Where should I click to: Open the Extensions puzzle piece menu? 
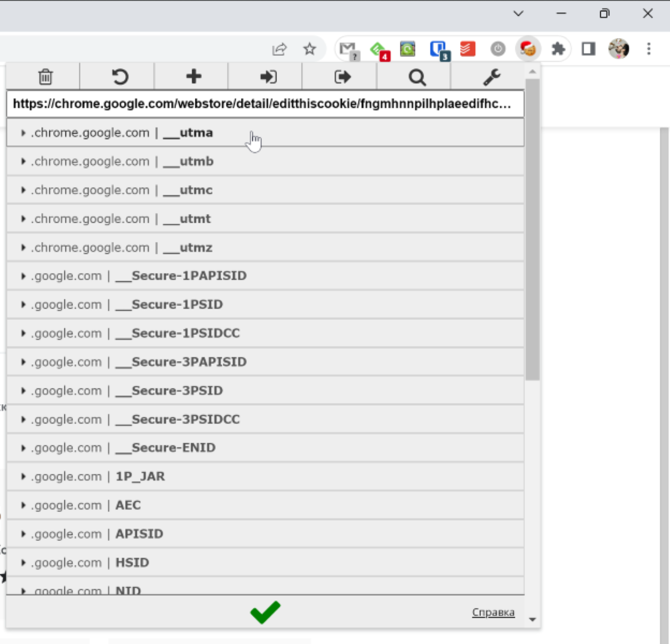pyautogui.click(x=558, y=49)
